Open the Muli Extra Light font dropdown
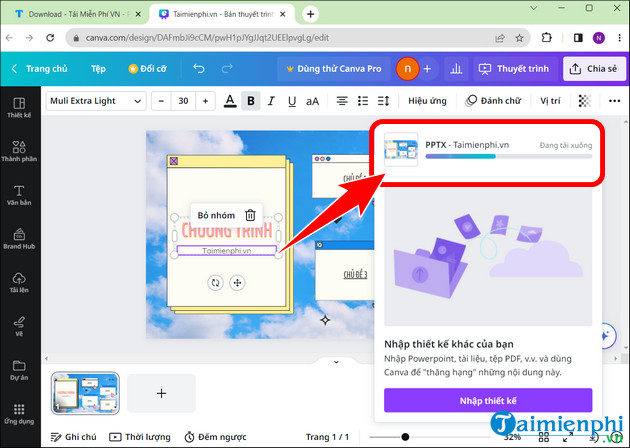The width and height of the screenshot is (630, 448). [96, 101]
